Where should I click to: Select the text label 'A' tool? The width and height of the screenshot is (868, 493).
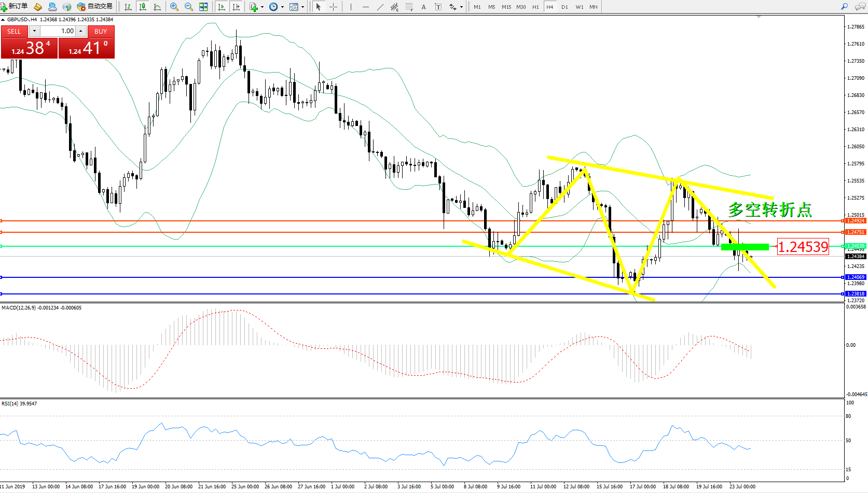click(x=423, y=7)
